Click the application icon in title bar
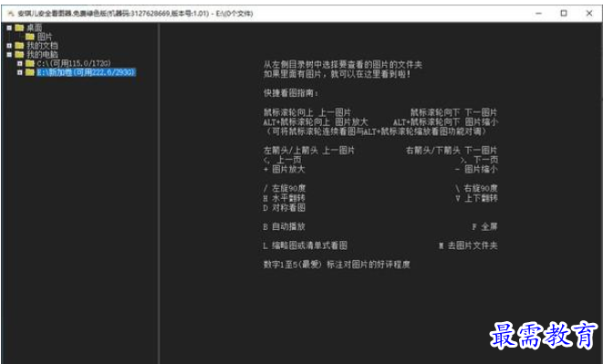 tap(11, 14)
